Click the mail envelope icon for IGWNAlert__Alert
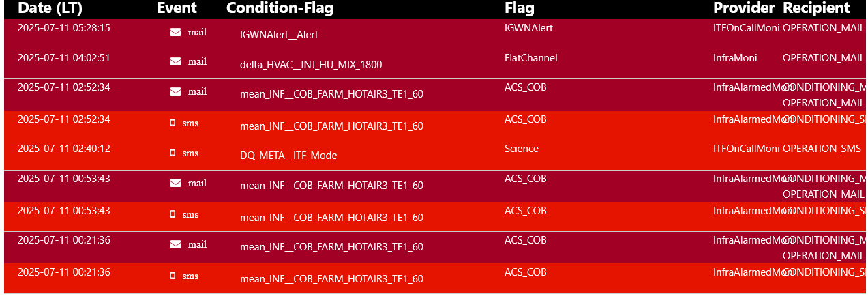Screen dimensions: 868x307 click(175, 32)
